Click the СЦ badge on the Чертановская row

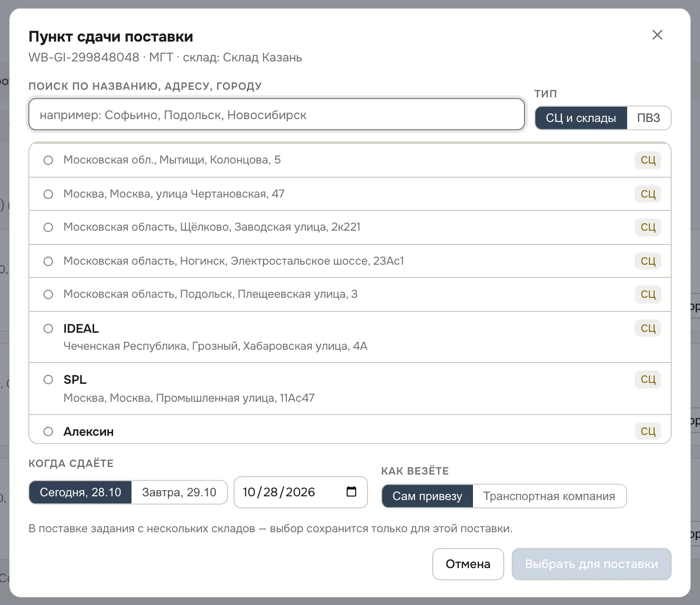pos(648,194)
